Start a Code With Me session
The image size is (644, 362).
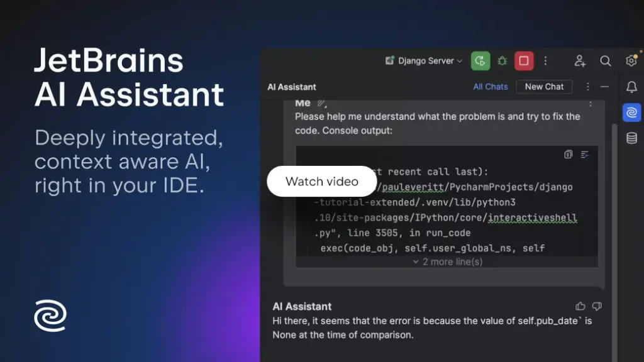(x=580, y=61)
